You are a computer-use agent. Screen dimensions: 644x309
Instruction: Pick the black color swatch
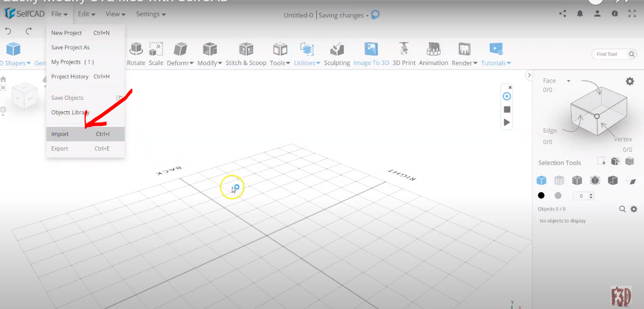tap(541, 196)
